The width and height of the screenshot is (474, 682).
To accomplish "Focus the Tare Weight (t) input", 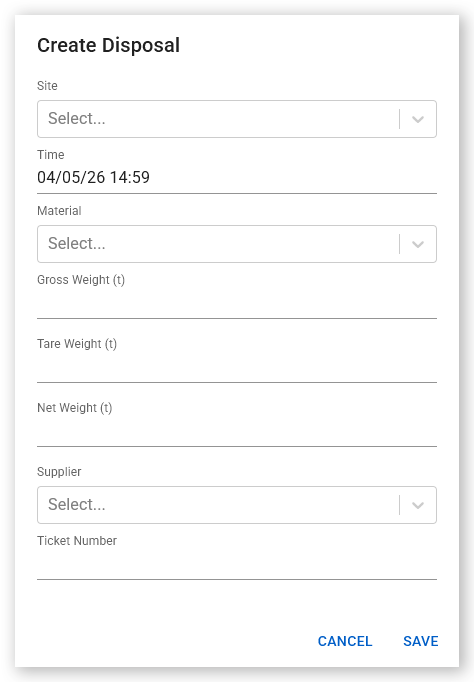I will (x=237, y=368).
